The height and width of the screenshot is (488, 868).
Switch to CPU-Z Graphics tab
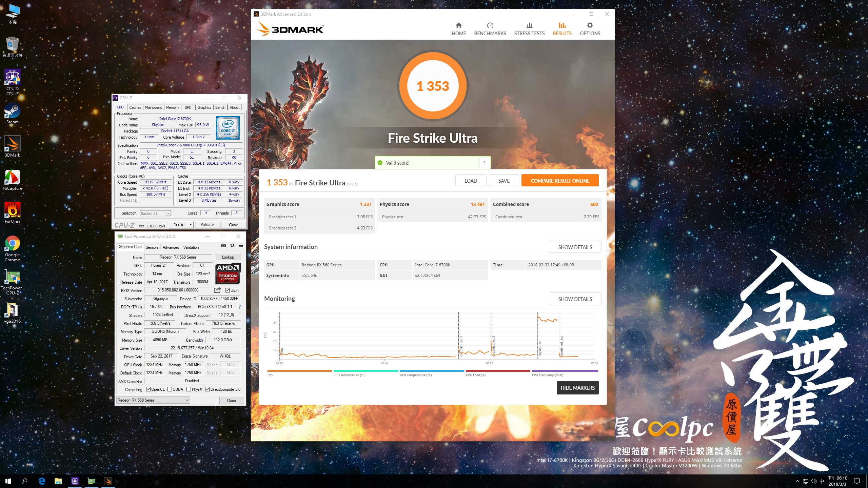pos(204,107)
